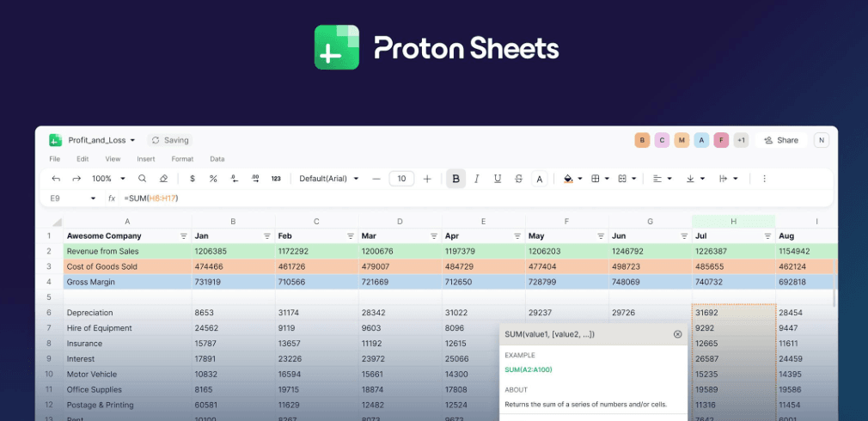Click collaborator avatar F

tap(721, 141)
